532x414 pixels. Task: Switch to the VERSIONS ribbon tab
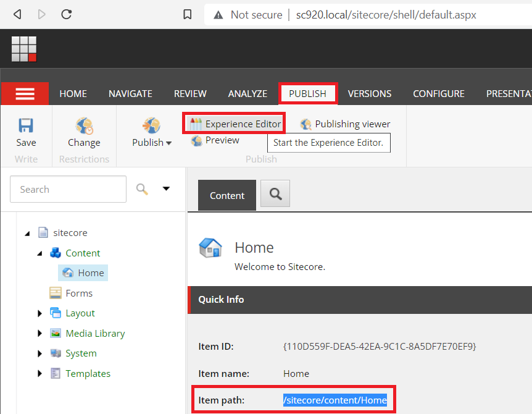pyautogui.click(x=369, y=94)
